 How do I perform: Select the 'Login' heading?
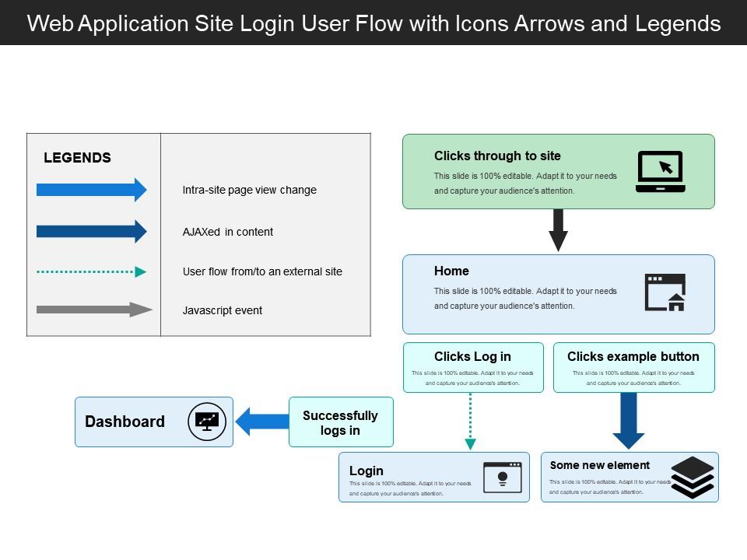pos(366,471)
